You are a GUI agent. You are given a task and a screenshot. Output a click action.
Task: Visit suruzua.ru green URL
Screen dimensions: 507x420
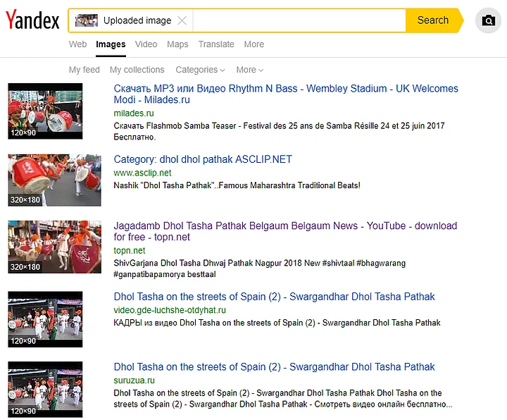click(134, 381)
